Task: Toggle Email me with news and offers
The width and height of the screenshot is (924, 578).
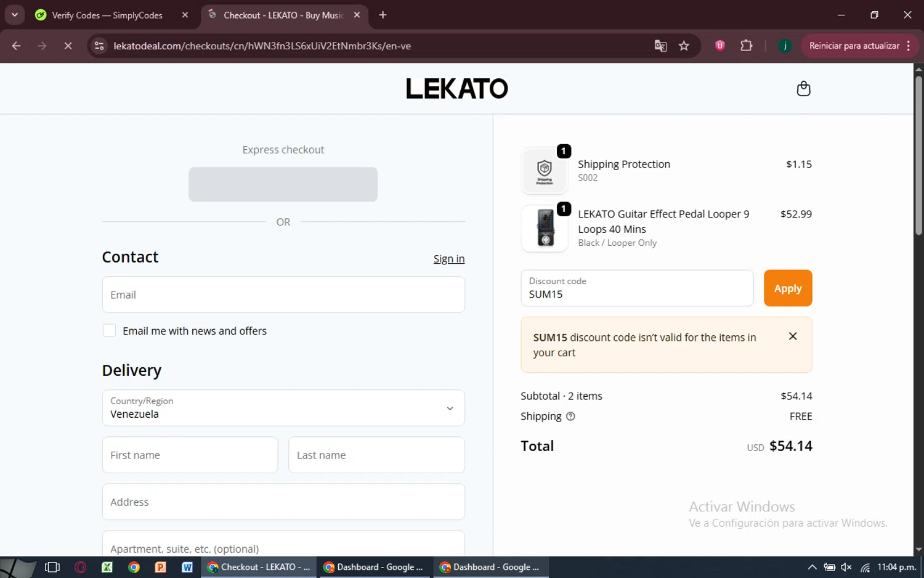Action: (109, 331)
